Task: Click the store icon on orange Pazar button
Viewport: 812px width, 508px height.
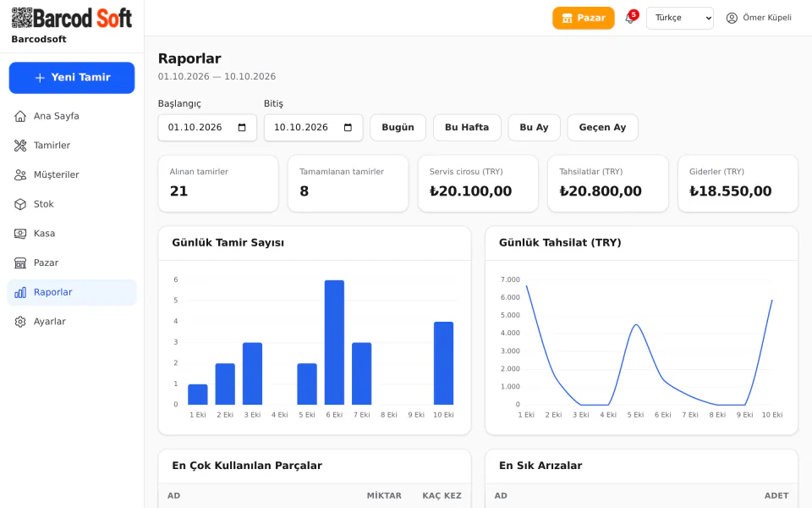Action: pyautogui.click(x=567, y=18)
